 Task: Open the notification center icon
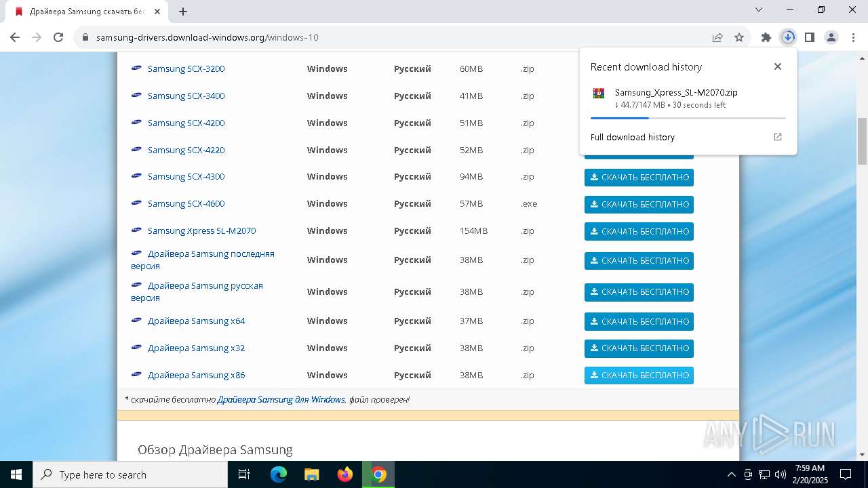tap(846, 474)
